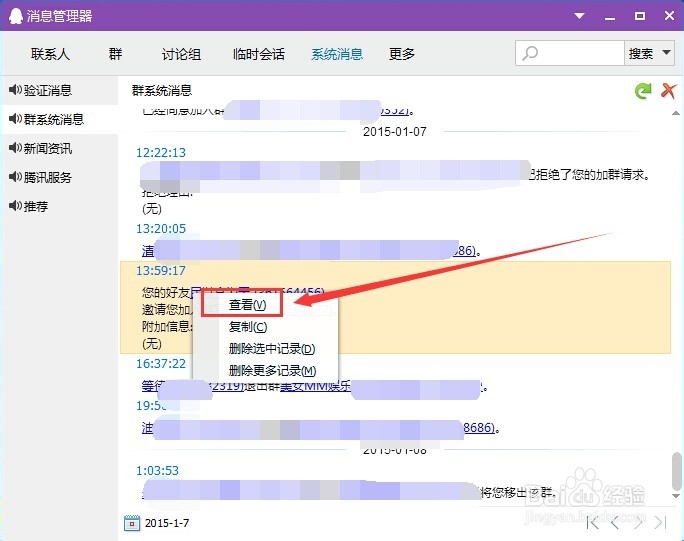Jump to last page arrow
Image resolution: width=684 pixels, height=541 pixels.
click(x=661, y=522)
